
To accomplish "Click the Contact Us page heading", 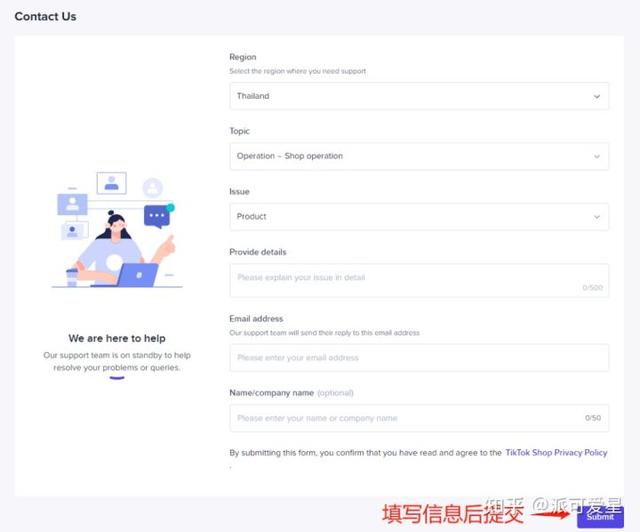I will point(45,16).
